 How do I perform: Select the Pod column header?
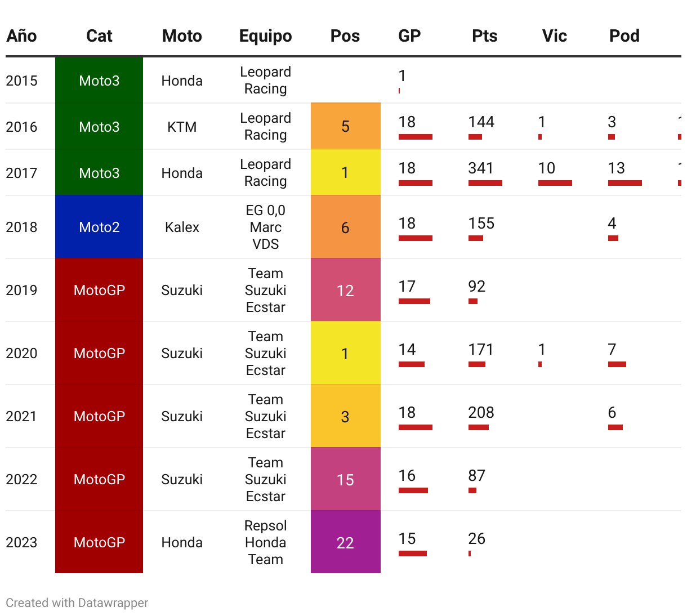click(x=624, y=36)
